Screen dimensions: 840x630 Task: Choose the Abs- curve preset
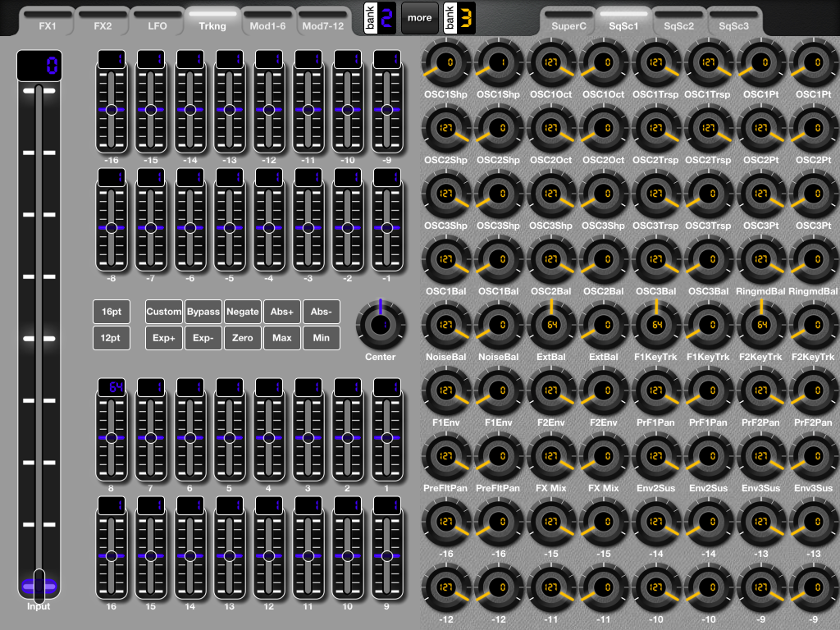322,312
